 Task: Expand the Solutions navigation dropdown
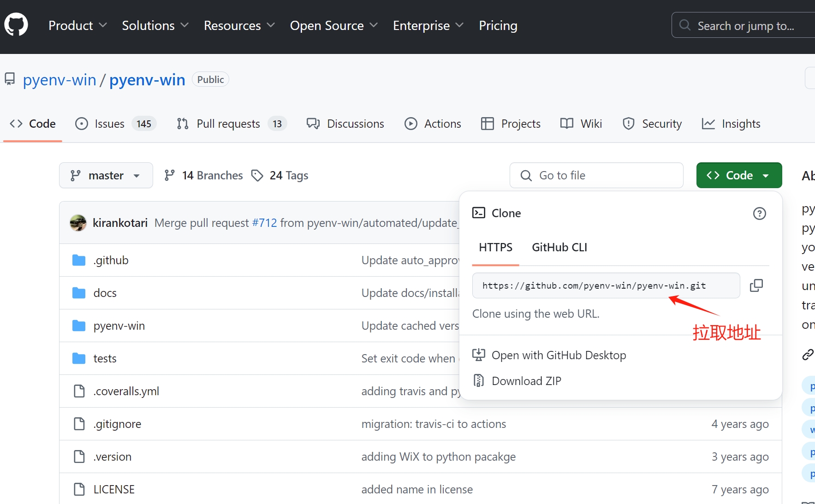[x=155, y=25]
